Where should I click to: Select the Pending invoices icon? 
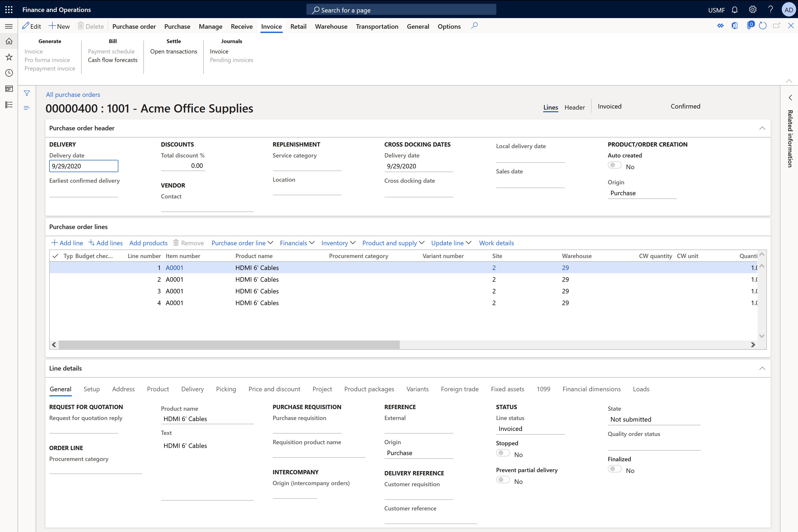232,59
